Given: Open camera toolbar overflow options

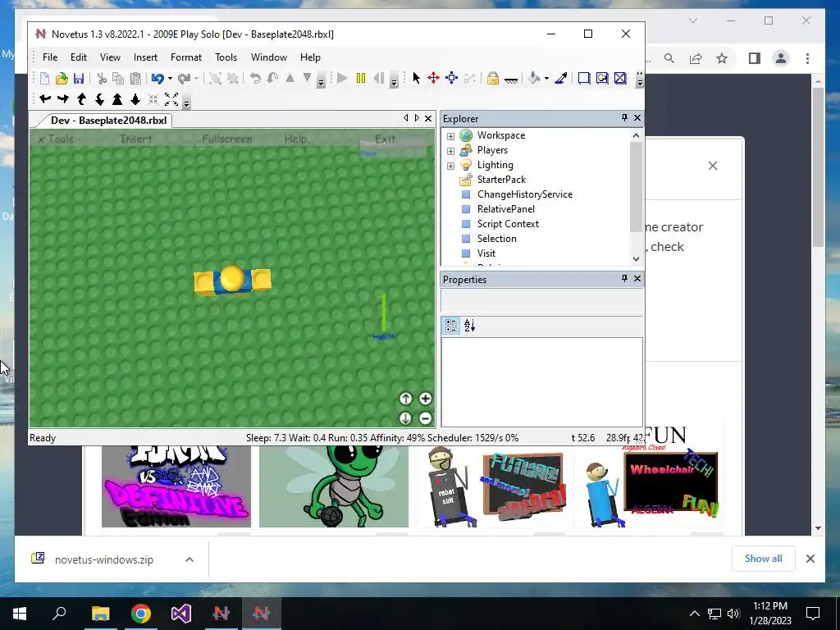Looking at the screenshot, I should 186,103.
